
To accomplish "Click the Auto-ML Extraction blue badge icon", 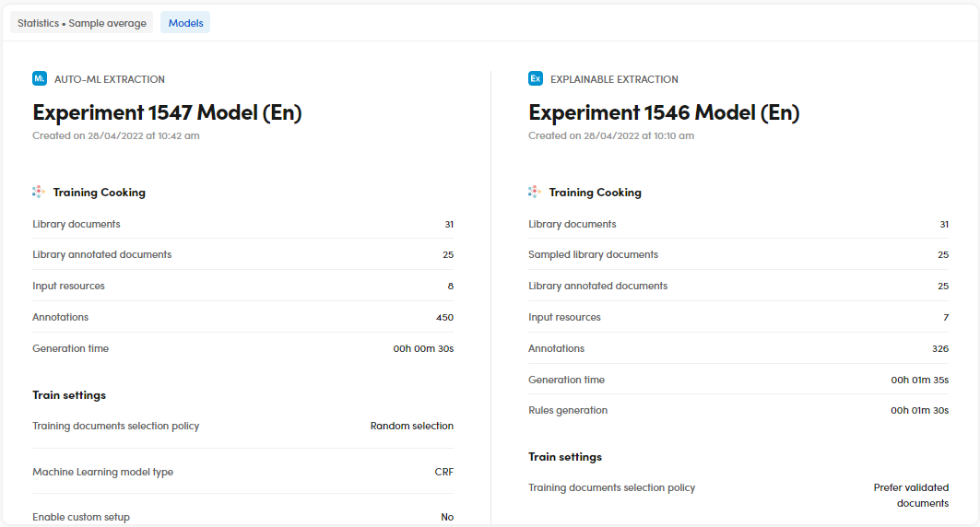I will (40, 79).
